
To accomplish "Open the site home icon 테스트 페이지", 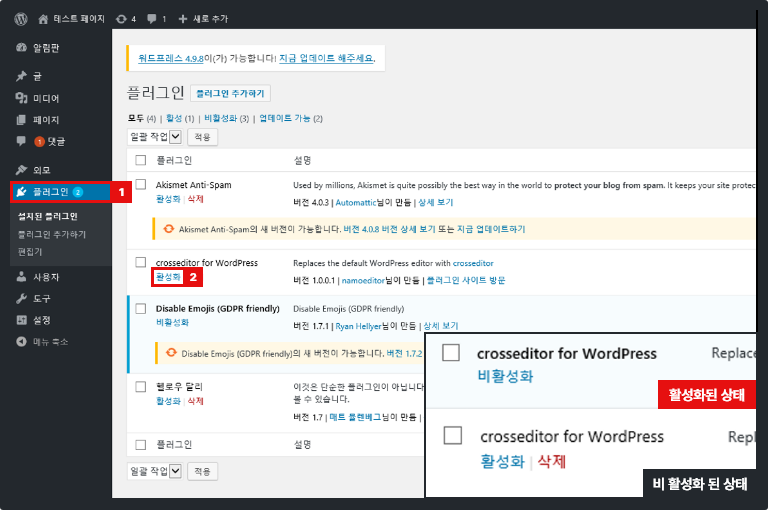I will (43, 19).
